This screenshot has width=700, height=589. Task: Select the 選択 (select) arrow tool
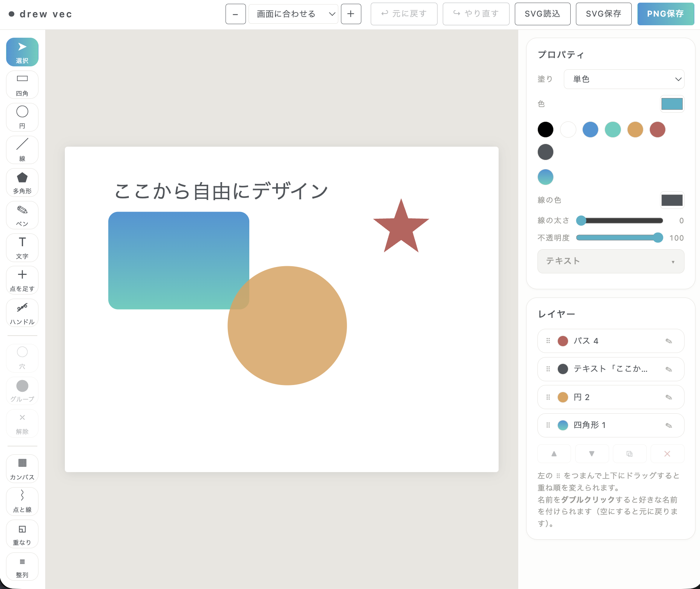tap(22, 52)
